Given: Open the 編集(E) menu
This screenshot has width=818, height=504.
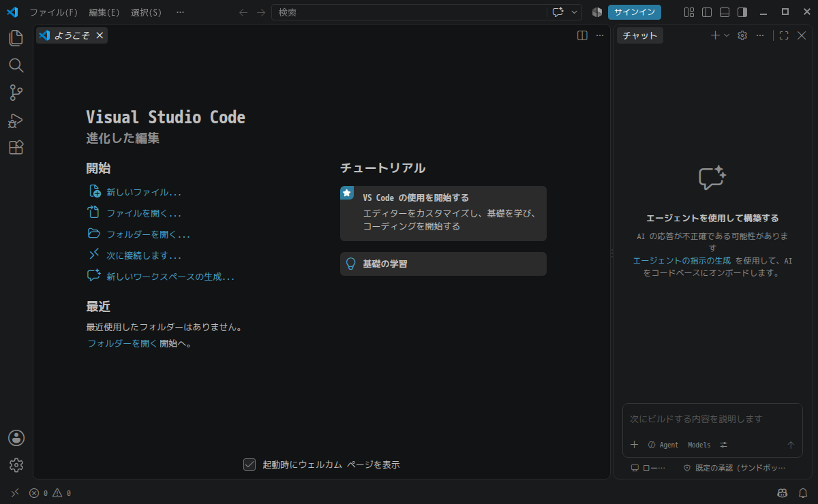Looking at the screenshot, I should click(x=104, y=12).
